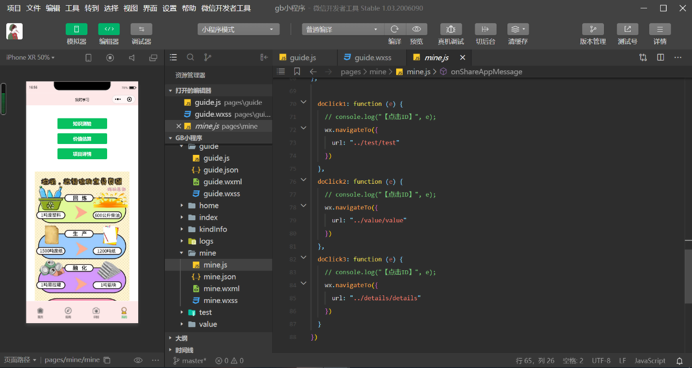692x368 pixels.
Task: Open the 设置 menu
Action: (169, 8)
